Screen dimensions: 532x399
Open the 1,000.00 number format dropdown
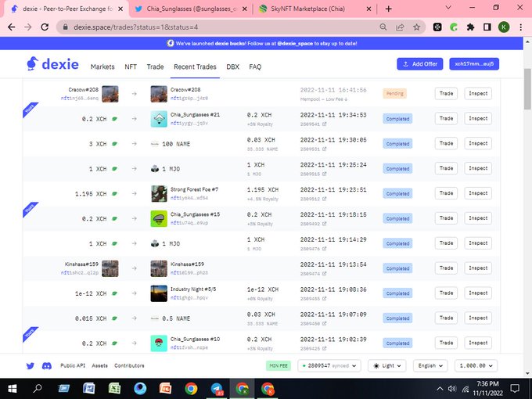coord(476,366)
